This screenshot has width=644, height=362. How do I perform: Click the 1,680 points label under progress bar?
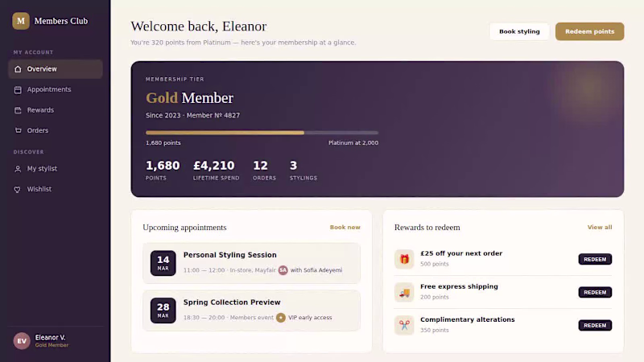coord(163,143)
